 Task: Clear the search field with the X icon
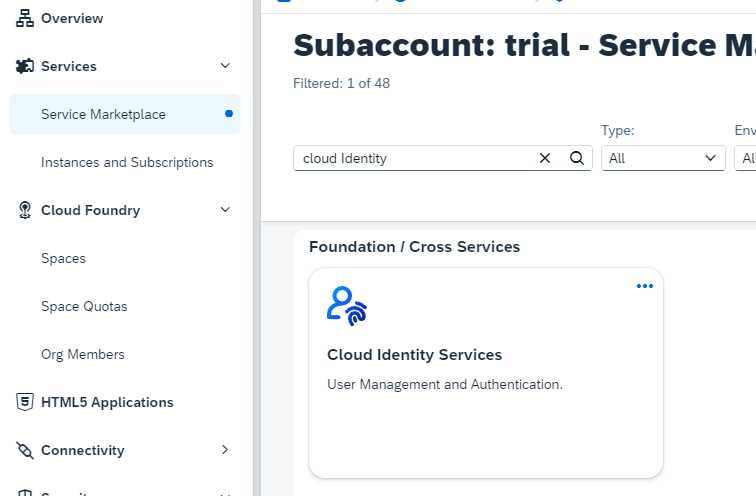click(545, 158)
